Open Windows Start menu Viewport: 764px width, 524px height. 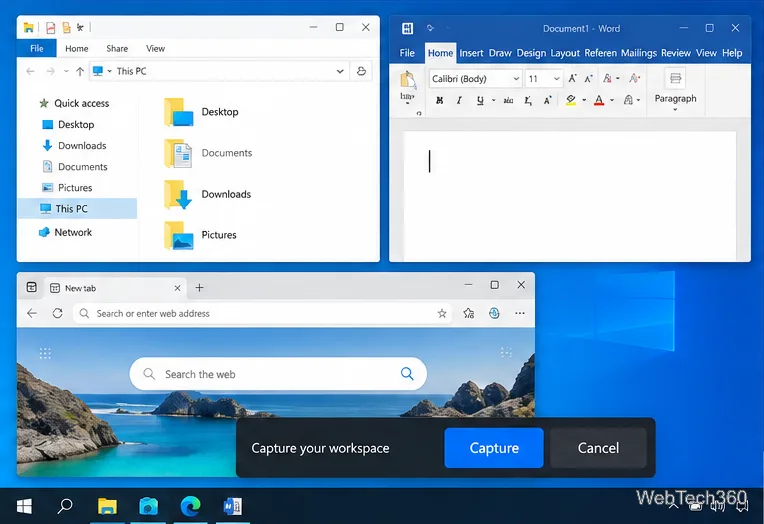pyautogui.click(x=24, y=506)
